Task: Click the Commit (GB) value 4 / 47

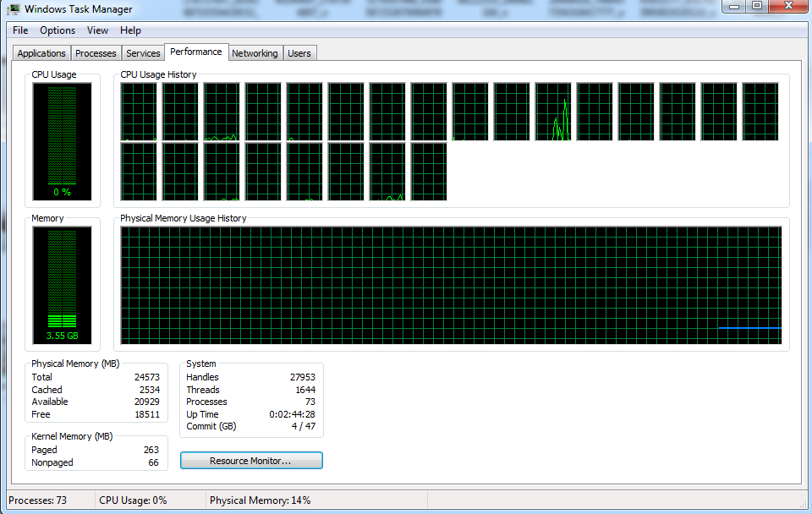Action: (x=304, y=426)
